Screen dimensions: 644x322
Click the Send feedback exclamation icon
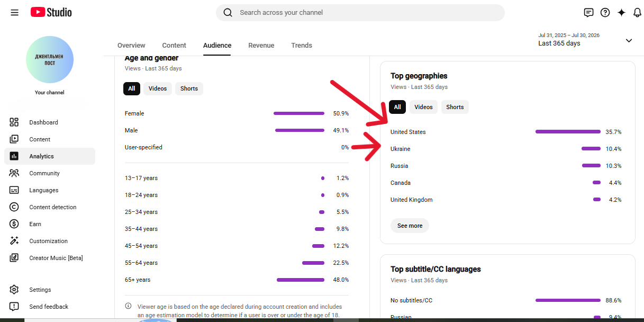(14, 307)
